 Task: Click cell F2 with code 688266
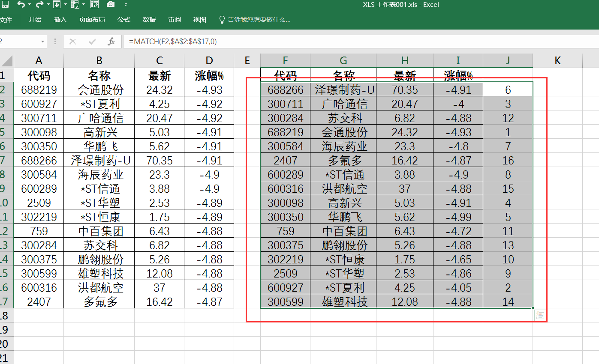(286, 90)
